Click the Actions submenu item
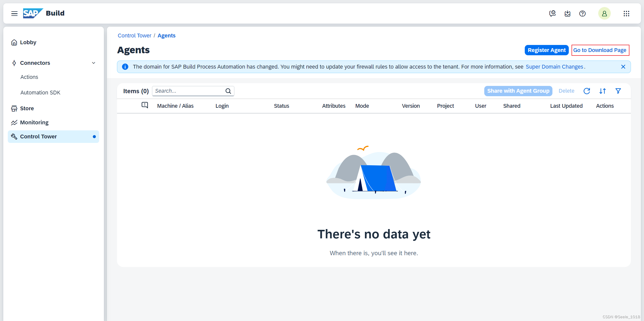Viewport: 644px width, 321px height. 29,77
